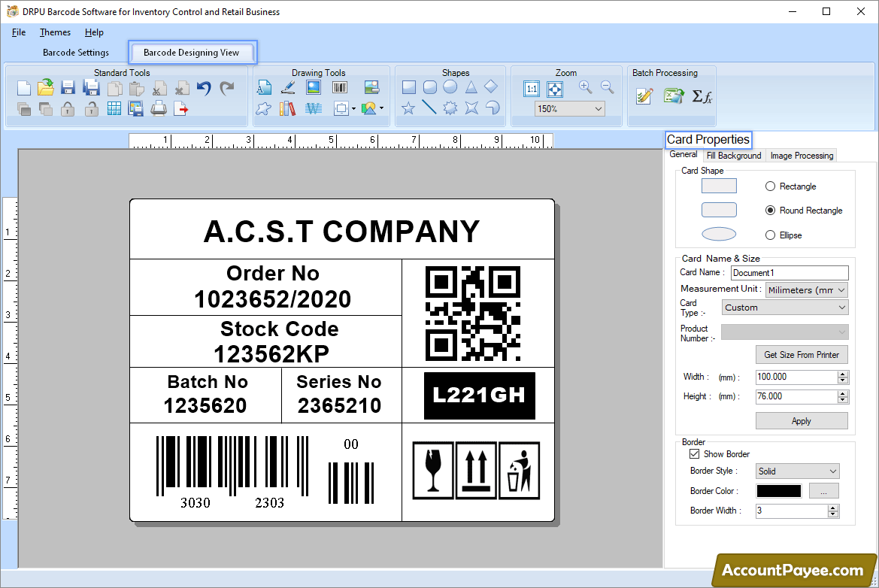The width and height of the screenshot is (879, 588).
Task: Decrease card Height stepper down arrow
Action: coord(843,400)
